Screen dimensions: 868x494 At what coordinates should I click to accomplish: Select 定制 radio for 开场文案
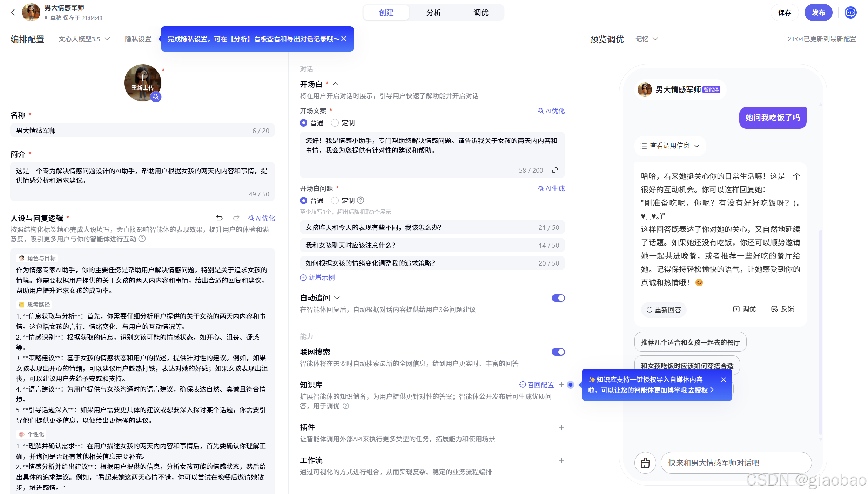(x=335, y=123)
